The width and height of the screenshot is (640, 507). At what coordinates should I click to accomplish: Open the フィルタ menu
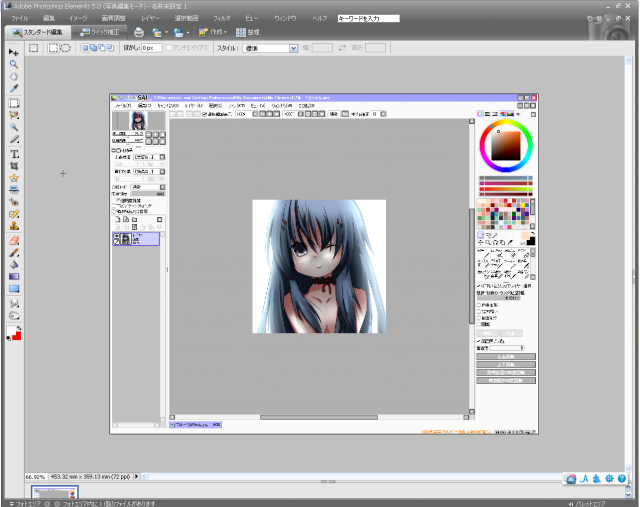(x=222, y=18)
